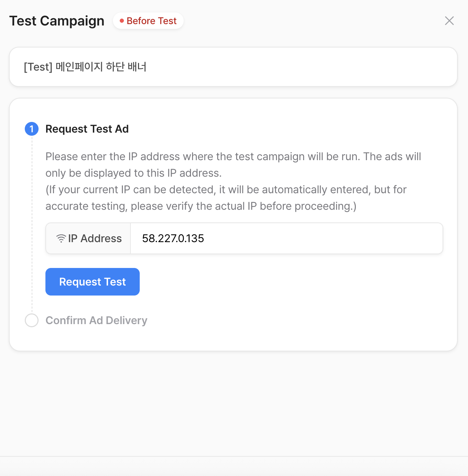The height and width of the screenshot is (476, 468).
Task: Click the dashed line connecting the two steps
Action: [32, 224]
